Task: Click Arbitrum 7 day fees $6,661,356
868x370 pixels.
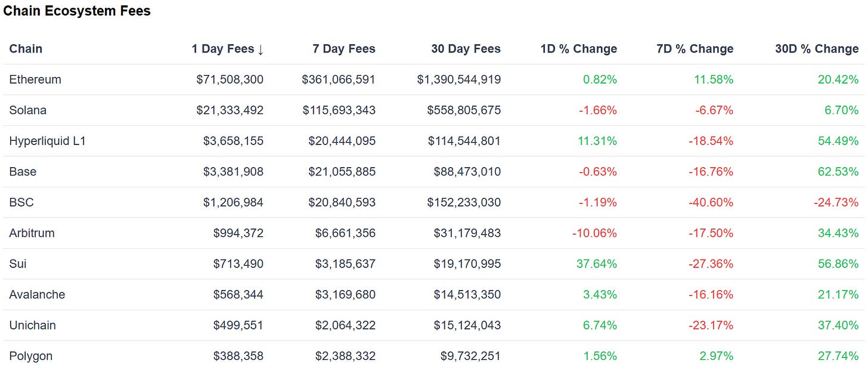Action: (x=345, y=233)
